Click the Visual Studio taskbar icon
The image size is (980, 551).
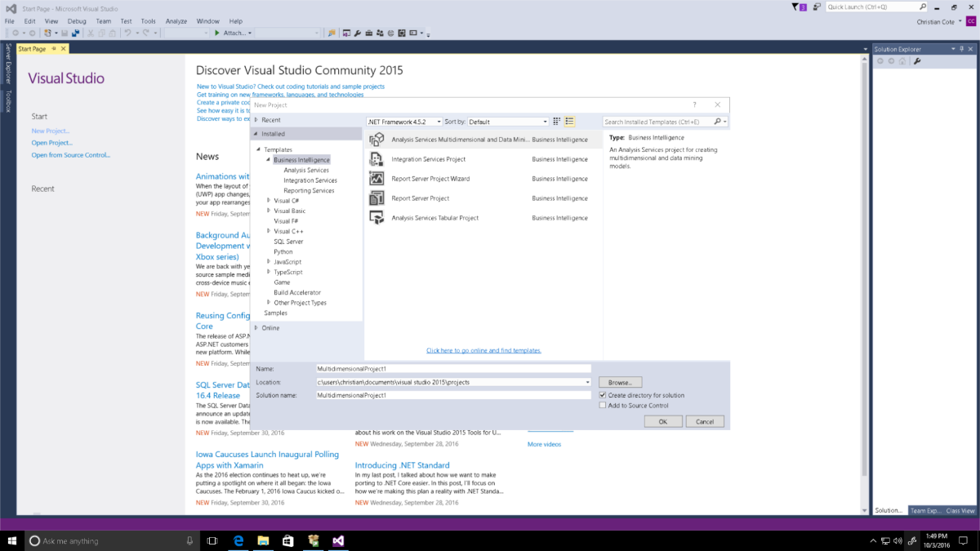pos(338,540)
